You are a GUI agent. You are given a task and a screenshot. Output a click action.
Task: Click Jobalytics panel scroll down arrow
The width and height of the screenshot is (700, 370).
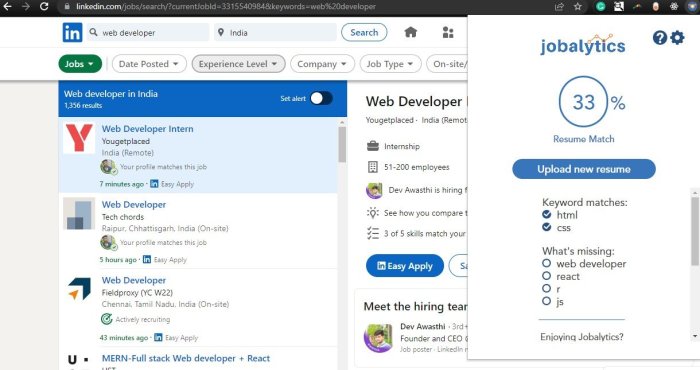coord(695,336)
